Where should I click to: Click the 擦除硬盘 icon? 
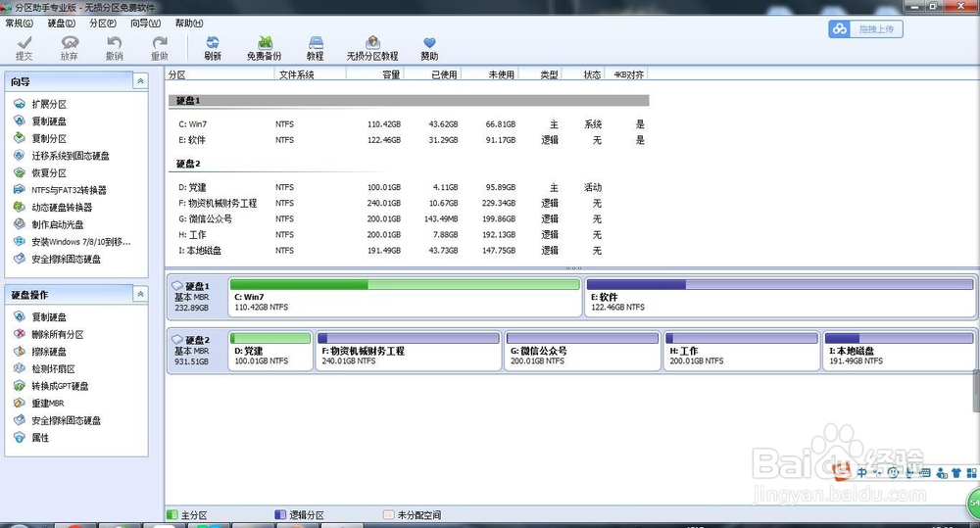(20, 351)
